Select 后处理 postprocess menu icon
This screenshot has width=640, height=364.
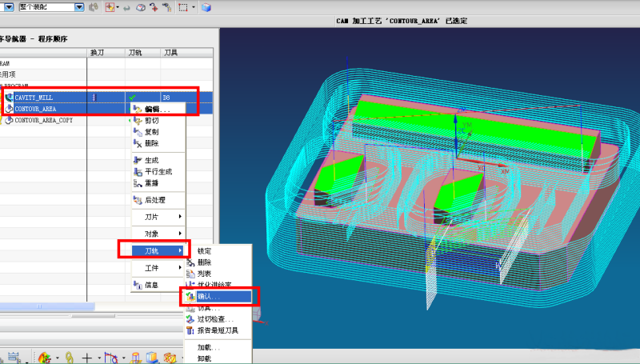point(138,199)
